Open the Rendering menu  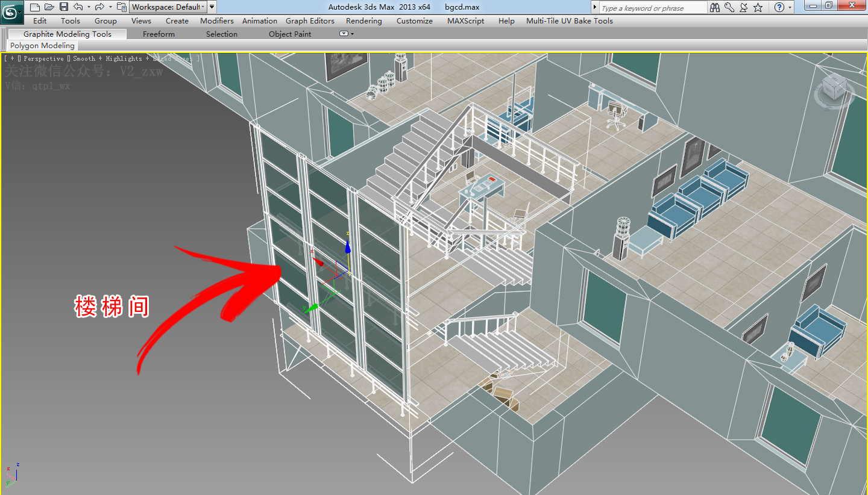363,20
